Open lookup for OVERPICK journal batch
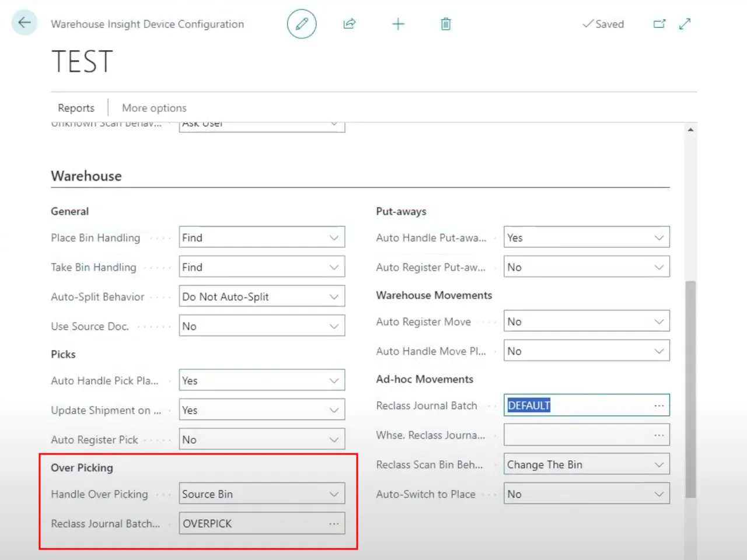The height and width of the screenshot is (560, 747). [x=334, y=524]
